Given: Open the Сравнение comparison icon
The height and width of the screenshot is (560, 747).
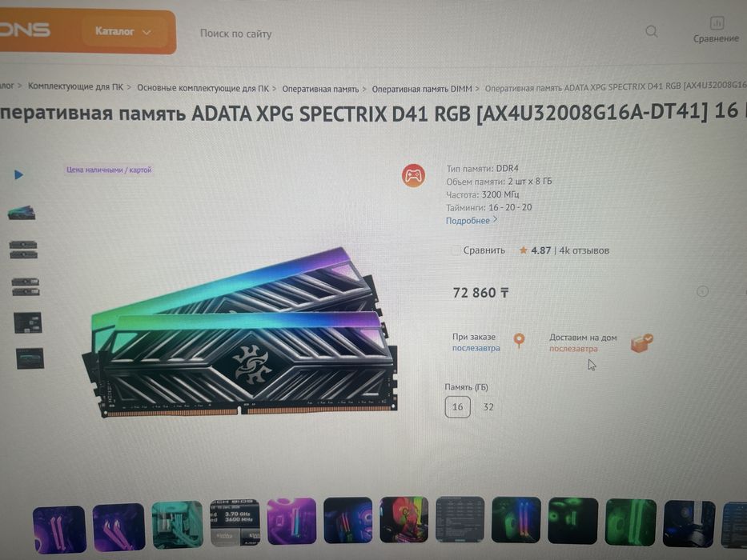Looking at the screenshot, I should pyautogui.click(x=717, y=23).
